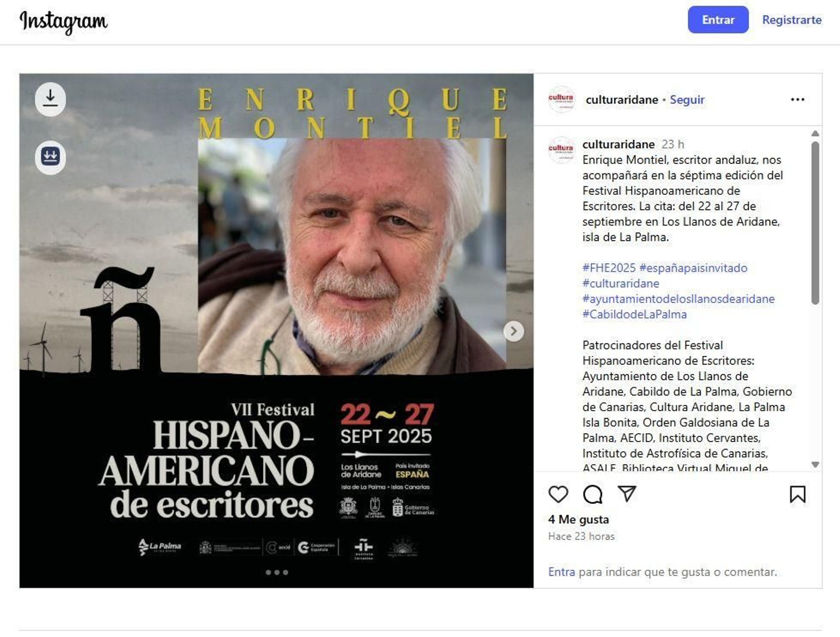Screen dimensions: 840x637
Task: Share post via paper plane icon
Action: pos(627,494)
